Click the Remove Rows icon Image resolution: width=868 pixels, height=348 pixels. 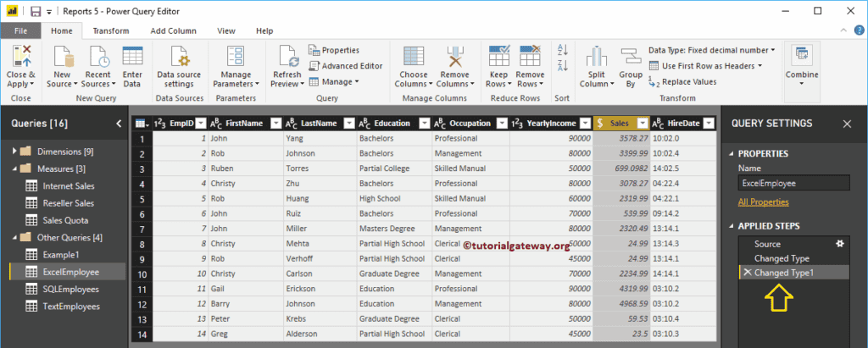[530, 57]
